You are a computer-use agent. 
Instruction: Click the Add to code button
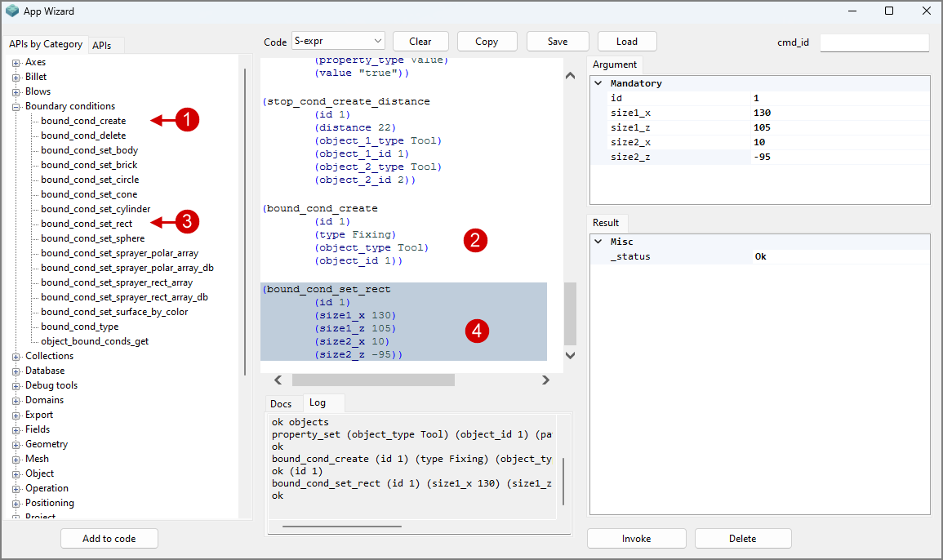[109, 539]
